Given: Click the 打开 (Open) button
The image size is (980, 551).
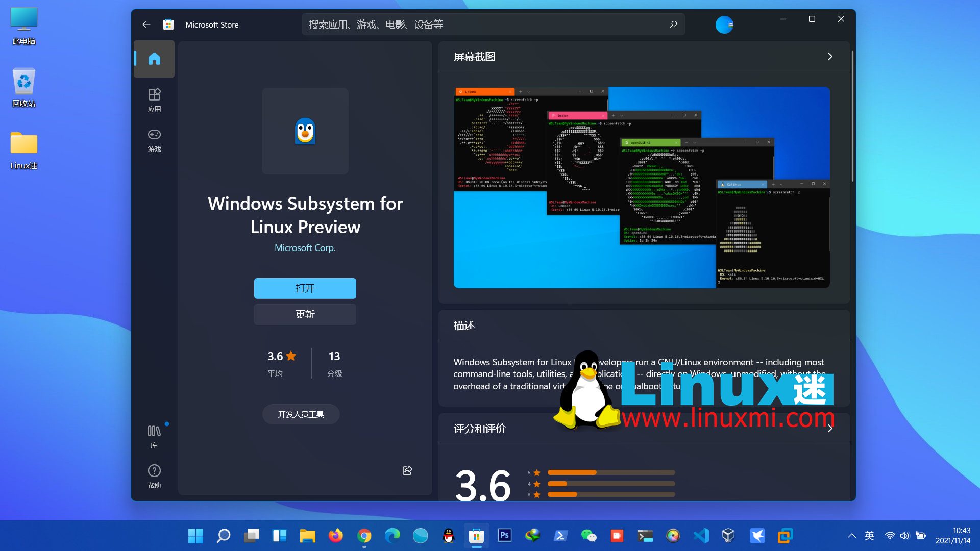Looking at the screenshot, I should pos(305,288).
